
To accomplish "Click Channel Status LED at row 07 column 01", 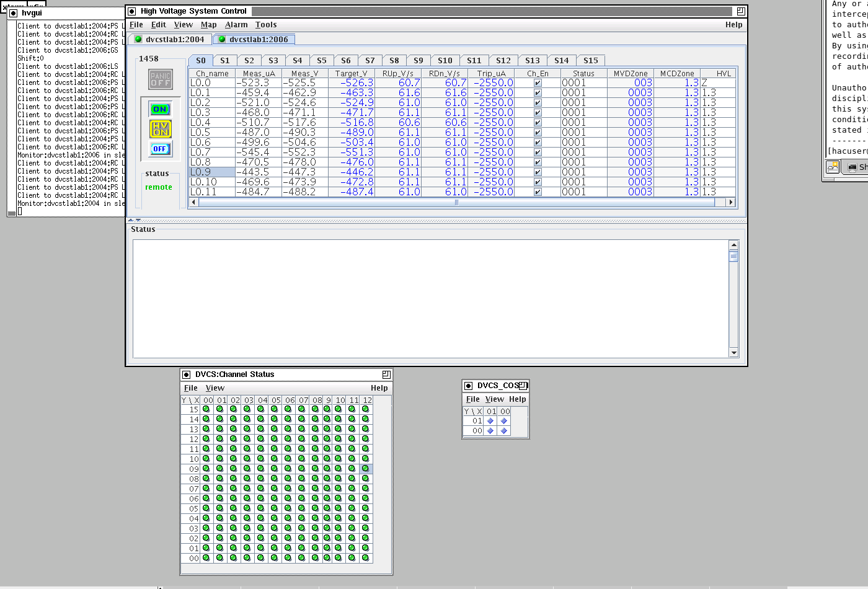I will coord(220,489).
